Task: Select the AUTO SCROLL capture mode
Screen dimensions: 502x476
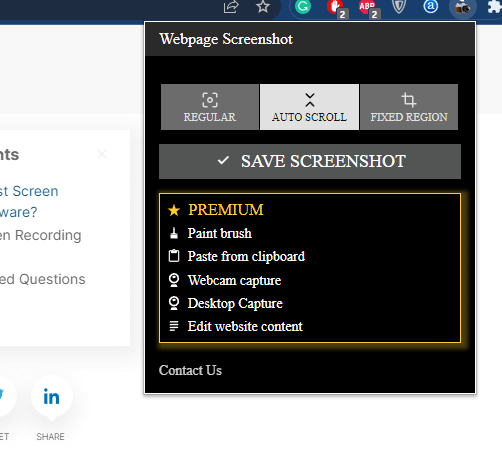Action: (x=309, y=107)
